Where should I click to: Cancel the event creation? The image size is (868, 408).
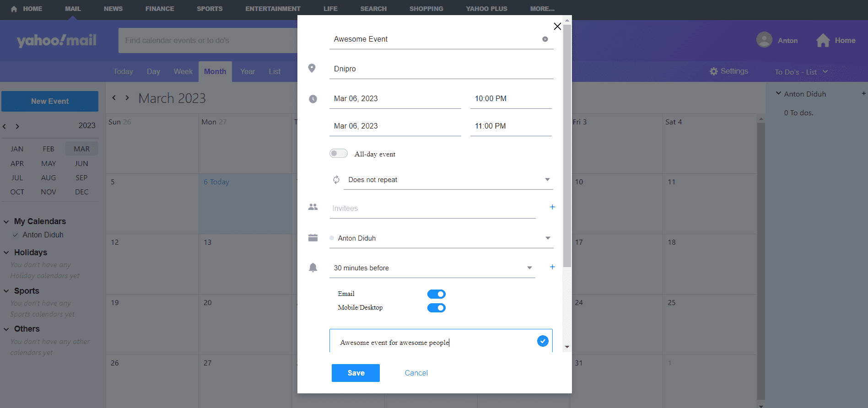pyautogui.click(x=416, y=373)
